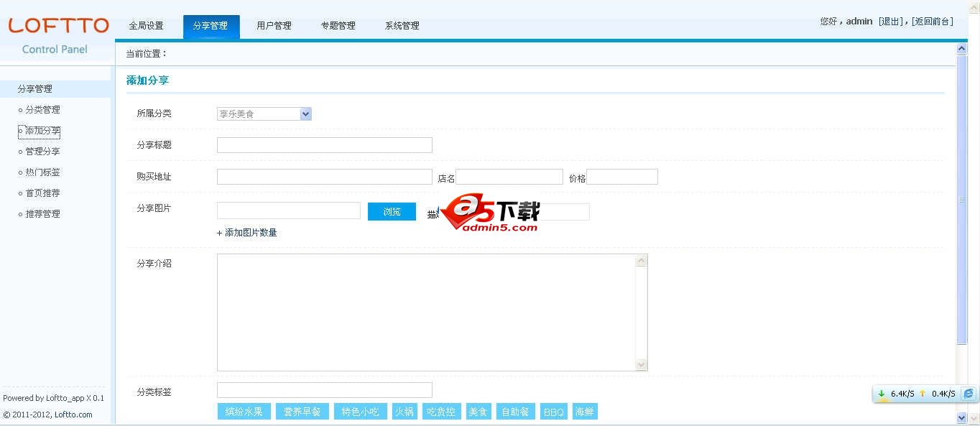The height and width of the screenshot is (426, 980).
Task: Focus the 店名 input field
Action: (x=509, y=177)
